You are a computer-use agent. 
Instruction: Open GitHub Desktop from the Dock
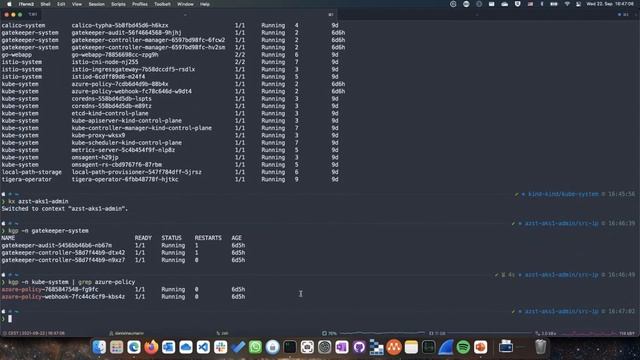(x=359, y=347)
